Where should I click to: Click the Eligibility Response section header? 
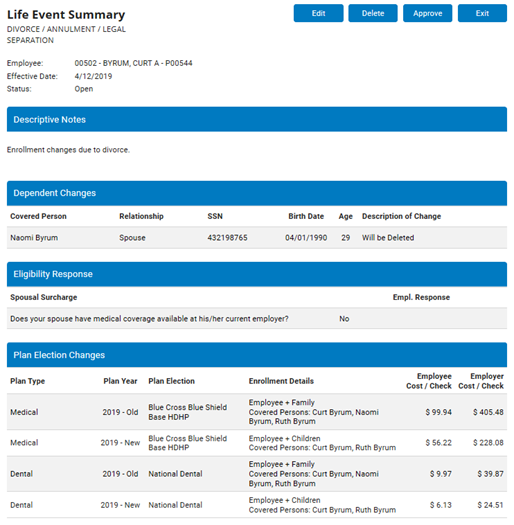257,274
